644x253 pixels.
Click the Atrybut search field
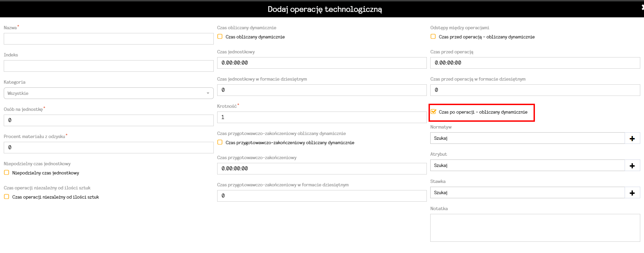click(527, 166)
